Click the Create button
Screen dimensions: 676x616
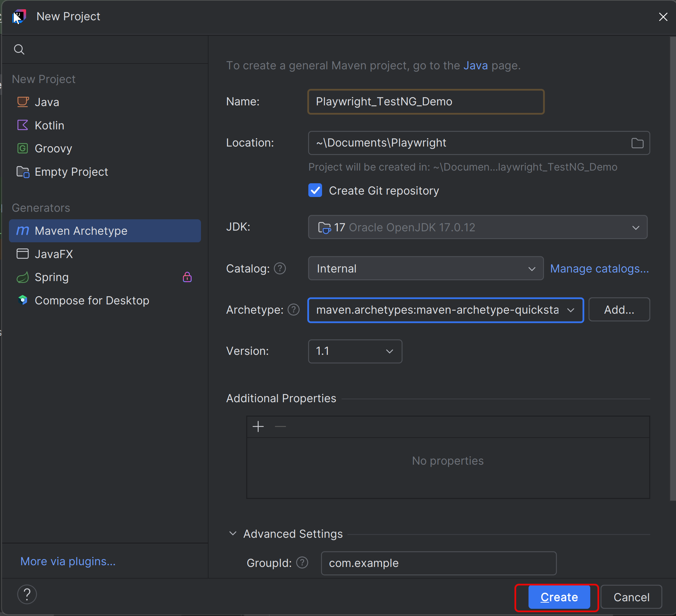pyautogui.click(x=559, y=597)
